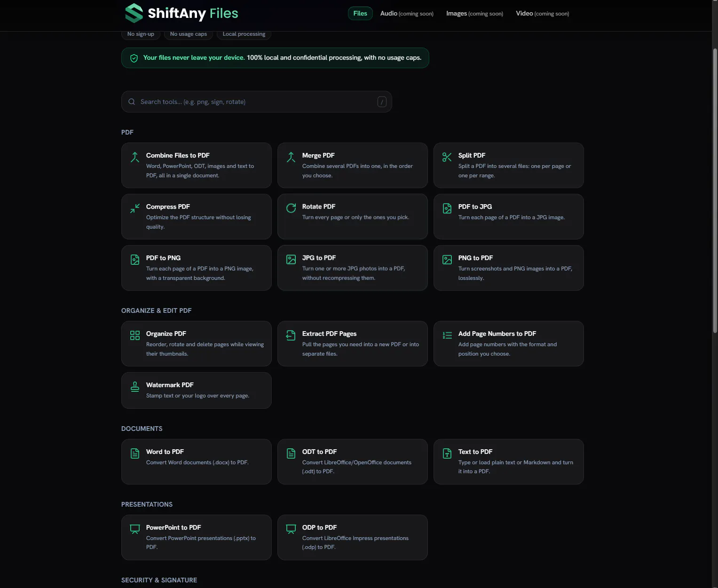Open the PDF to PNG title
718x588 pixels.
pyautogui.click(x=163, y=258)
